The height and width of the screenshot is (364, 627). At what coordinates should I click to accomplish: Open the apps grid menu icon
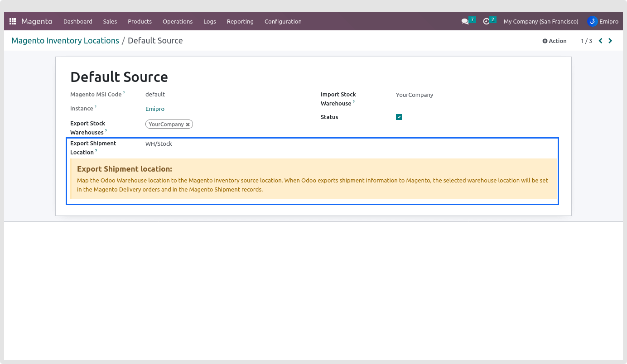click(13, 21)
